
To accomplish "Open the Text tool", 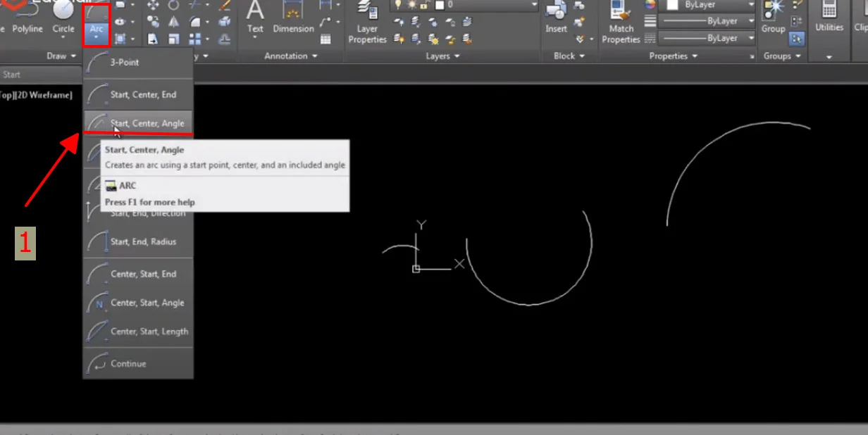I will (x=255, y=18).
